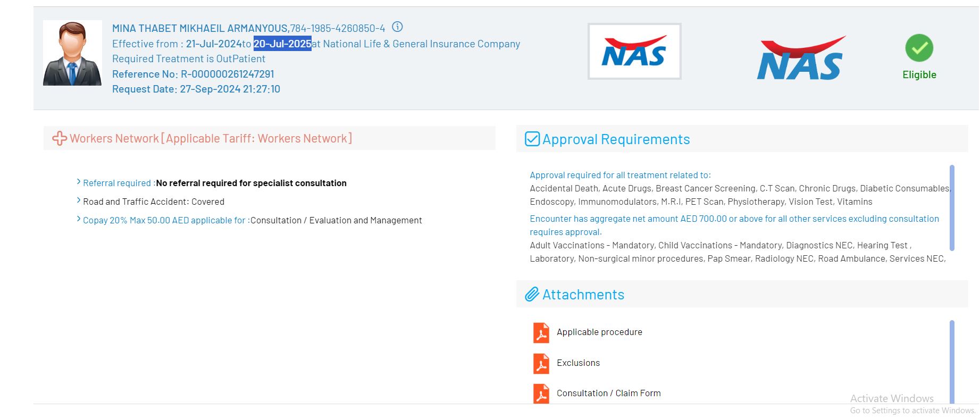
Task: Click the highlighted date 20-Jul-2025
Action: 282,44
